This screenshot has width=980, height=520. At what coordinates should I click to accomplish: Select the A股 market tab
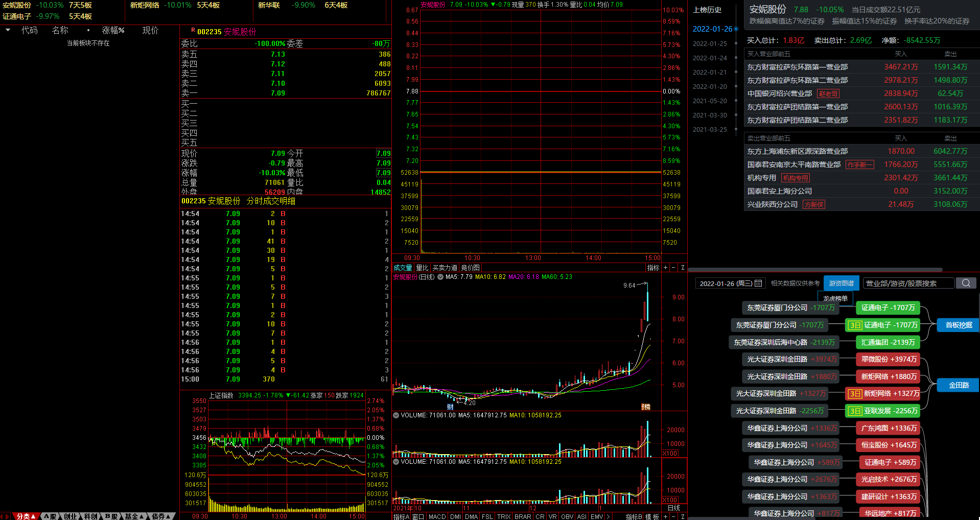[50, 516]
